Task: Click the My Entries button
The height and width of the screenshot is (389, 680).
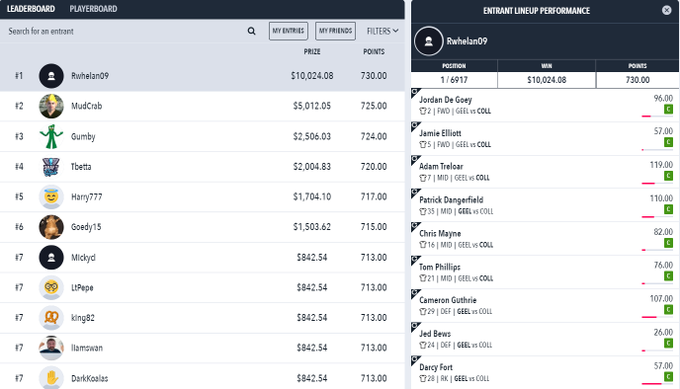Action: tap(288, 31)
